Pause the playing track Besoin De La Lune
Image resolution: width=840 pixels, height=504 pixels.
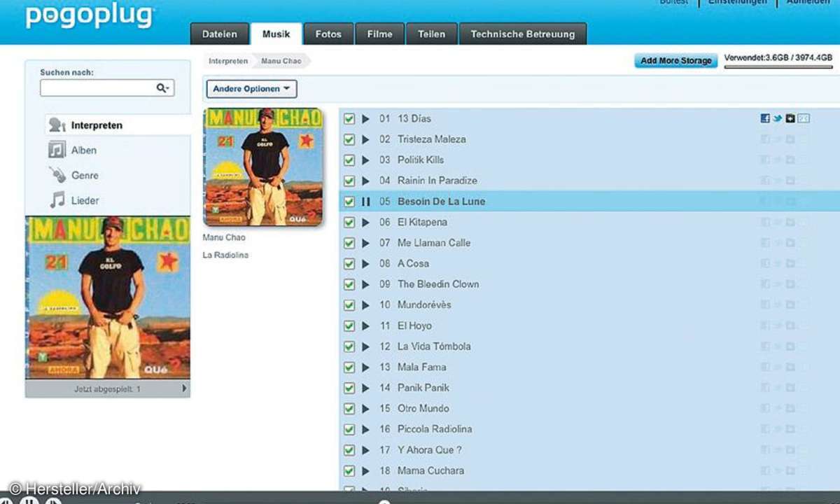365,202
